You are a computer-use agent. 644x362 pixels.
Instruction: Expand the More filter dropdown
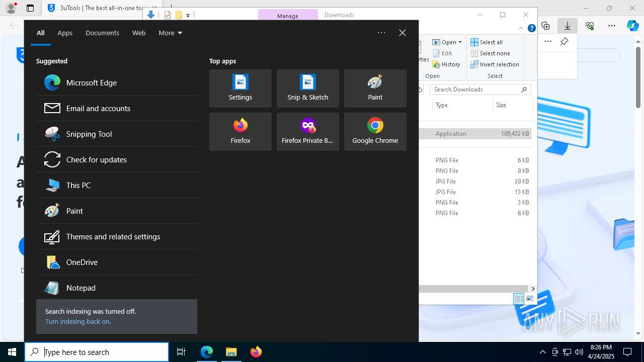171,33
